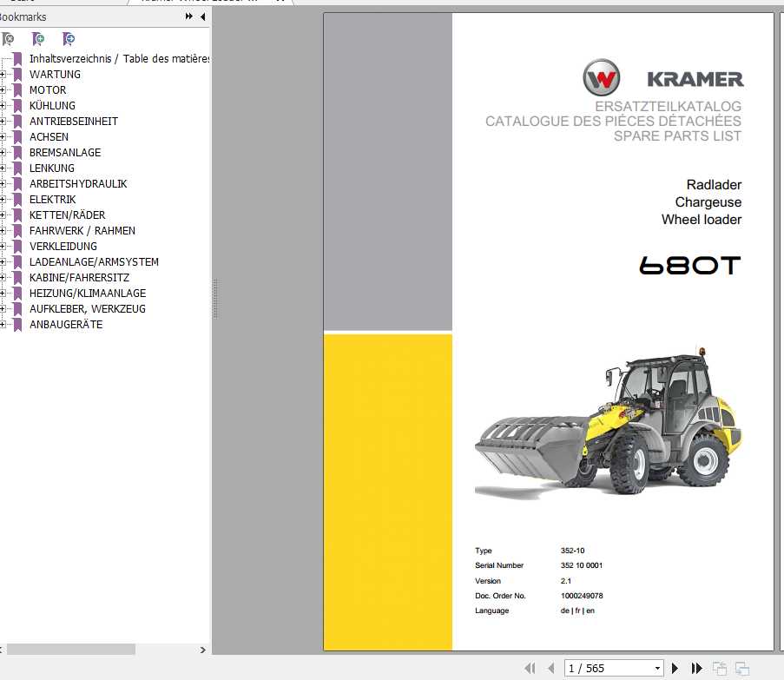784x680 pixels.
Task: Open the FAHRWERK / RAHMEN bookmark
Action: click(x=82, y=230)
